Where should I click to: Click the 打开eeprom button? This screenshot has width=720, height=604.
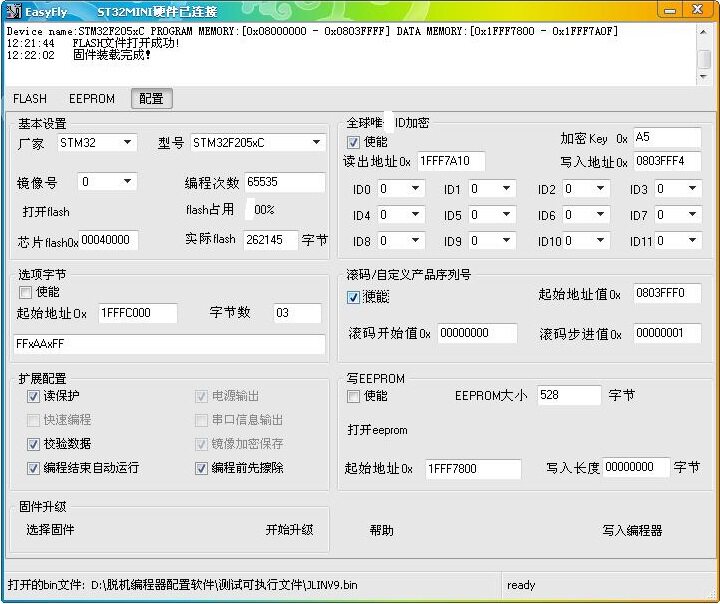(377, 430)
